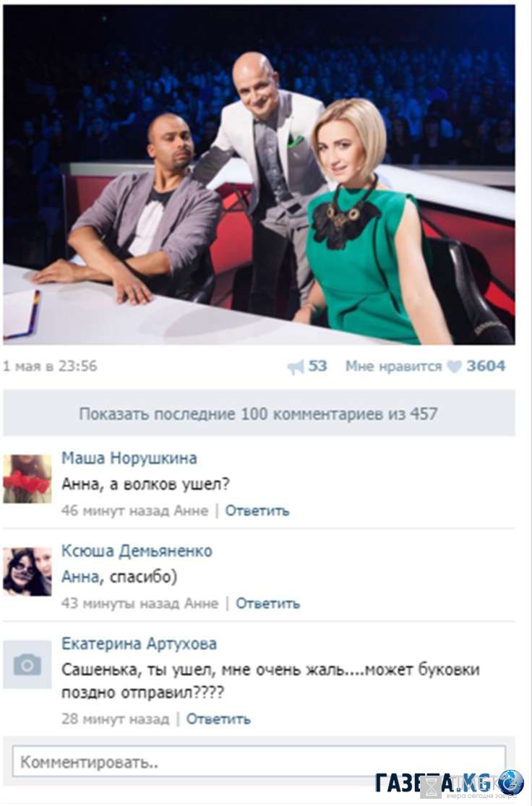The image size is (532, 806).
Task: Open Маша Норушкина's avatar thumbnail
Action: pyautogui.click(x=27, y=479)
